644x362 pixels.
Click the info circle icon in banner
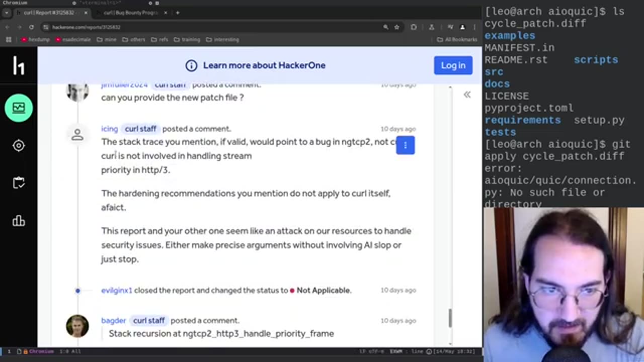(191, 65)
